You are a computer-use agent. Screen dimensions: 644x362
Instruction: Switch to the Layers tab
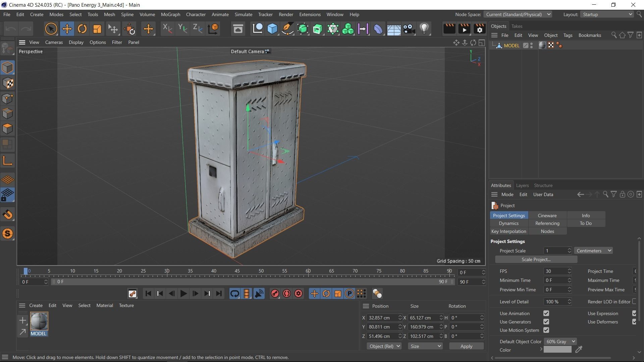click(x=522, y=185)
